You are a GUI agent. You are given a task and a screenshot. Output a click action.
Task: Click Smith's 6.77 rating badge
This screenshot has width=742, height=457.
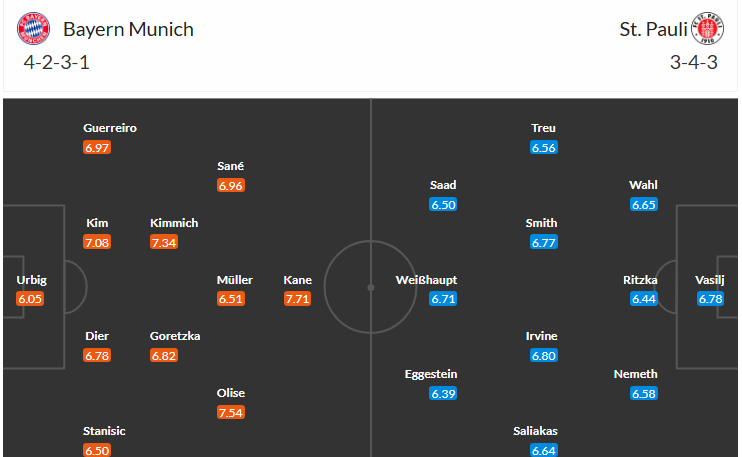pyautogui.click(x=543, y=243)
